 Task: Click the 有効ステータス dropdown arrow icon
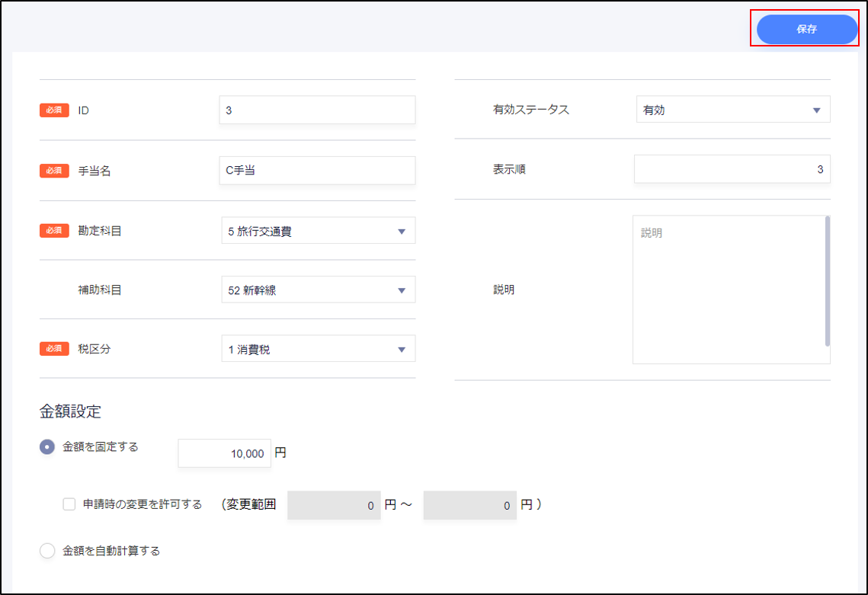(x=816, y=110)
